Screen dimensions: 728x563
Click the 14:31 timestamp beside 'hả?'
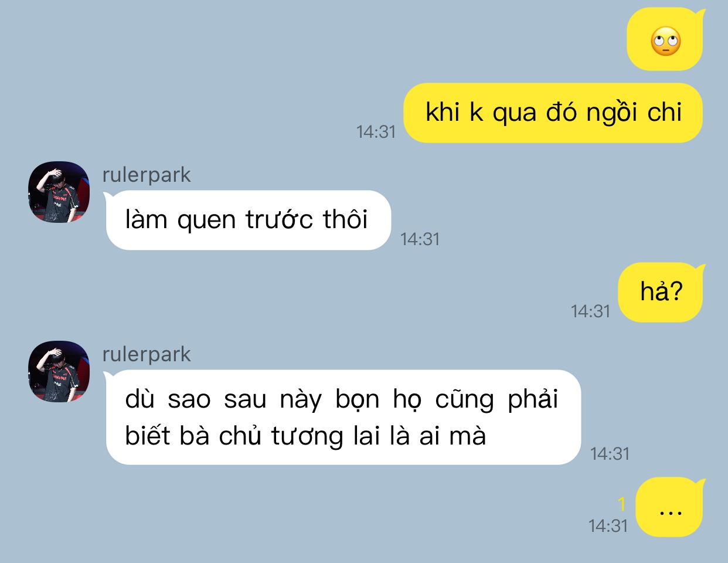(591, 311)
